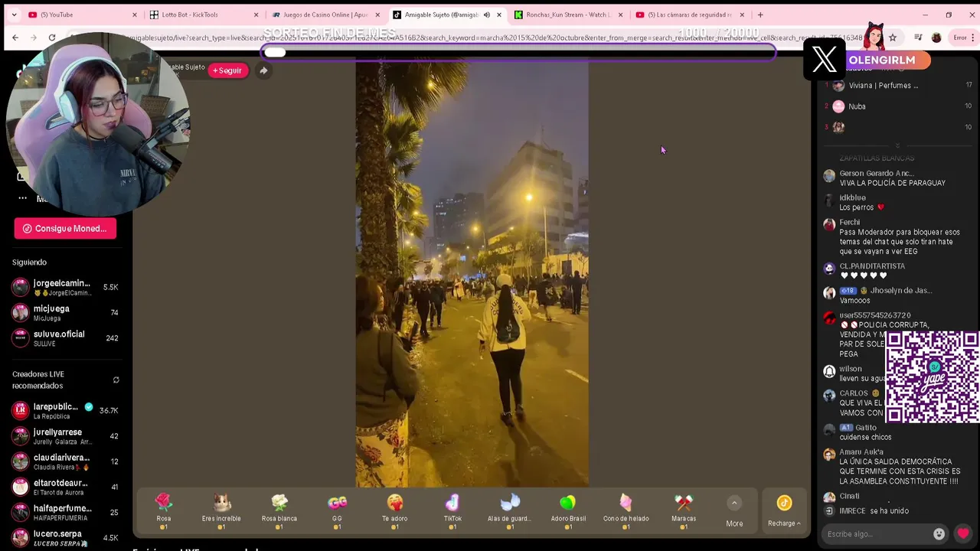Click Amaru Auk'a chat username
The width and height of the screenshot is (980, 551).
pyautogui.click(x=861, y=452)
